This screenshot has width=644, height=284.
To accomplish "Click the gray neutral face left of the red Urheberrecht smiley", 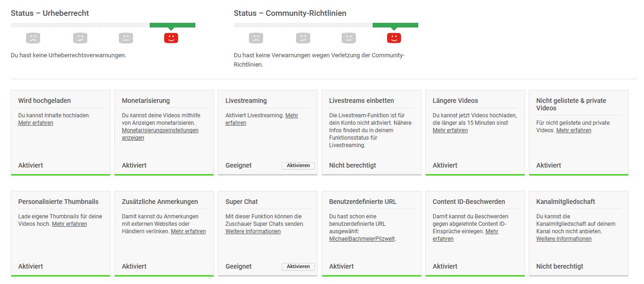I will pos(125,38).
